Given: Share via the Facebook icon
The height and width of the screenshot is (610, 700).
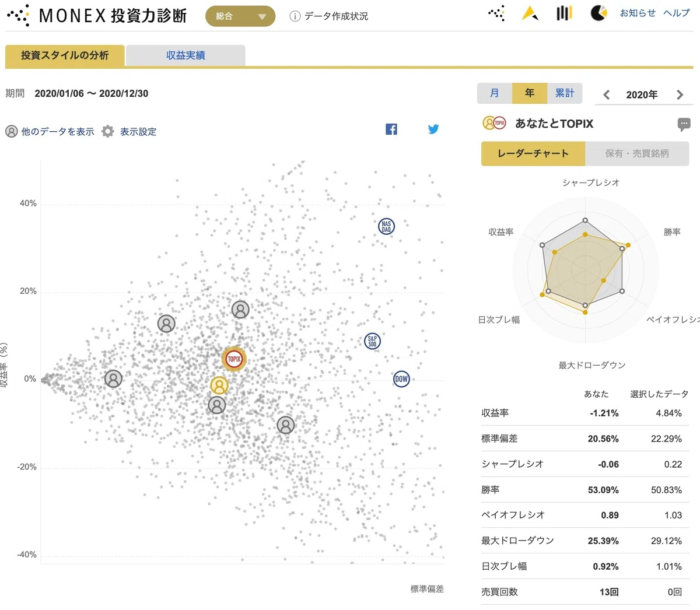Looking at the screenshot, I should (x=391, y=129).
